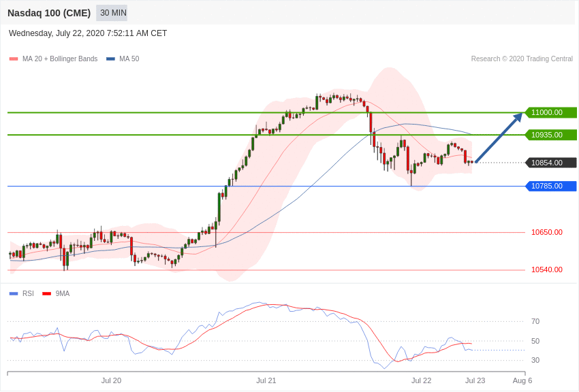Click the Jul 22 date axis marker

click(422, 380)
